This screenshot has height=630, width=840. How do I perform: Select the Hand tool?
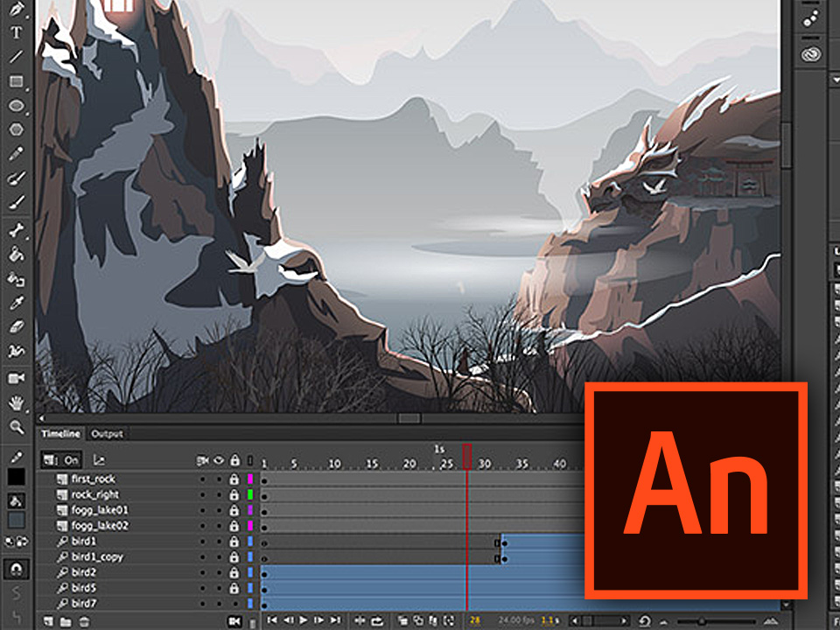tap(17, 402)
